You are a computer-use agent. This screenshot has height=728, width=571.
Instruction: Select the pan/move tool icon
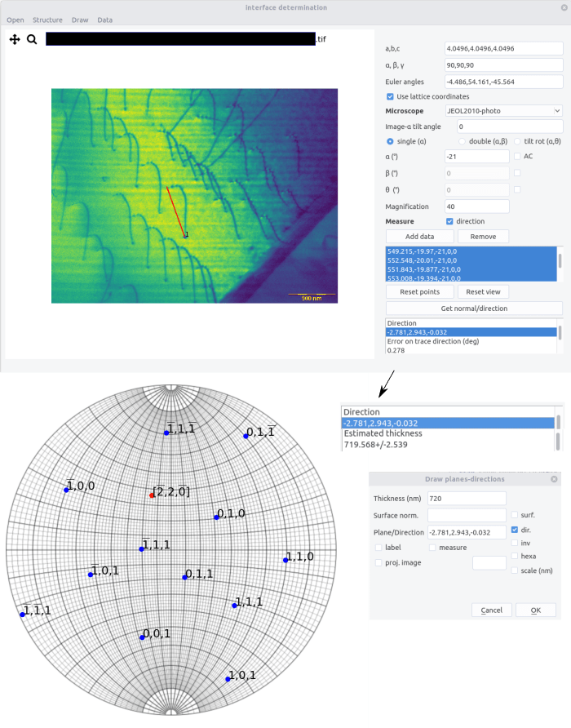(15, 39)
